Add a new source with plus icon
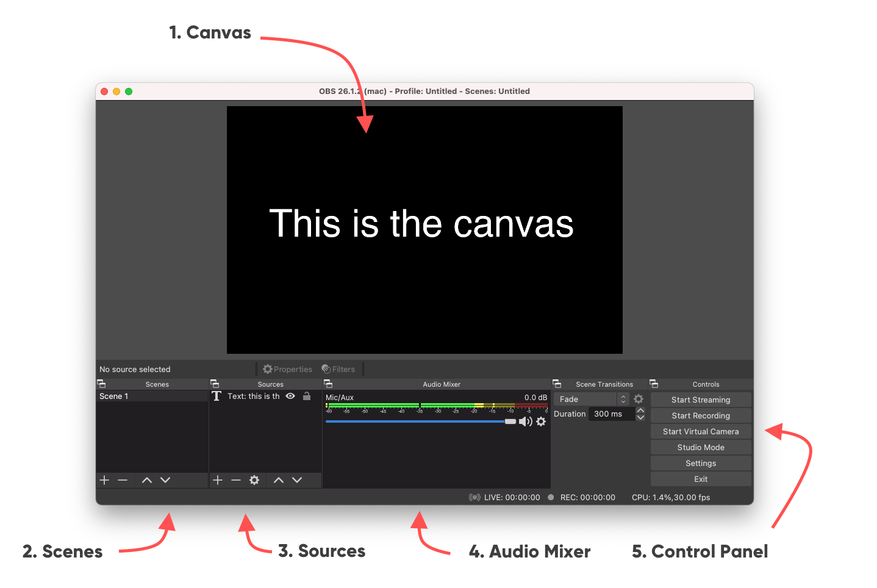The image size is (877, 588). pyautogui.click(x=218, y=480)
